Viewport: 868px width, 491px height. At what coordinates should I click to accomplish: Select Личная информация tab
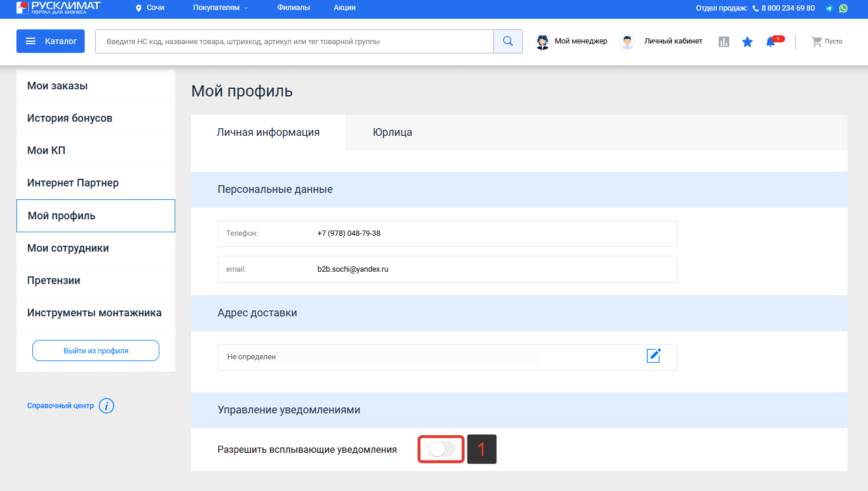(x=268, y=132)
